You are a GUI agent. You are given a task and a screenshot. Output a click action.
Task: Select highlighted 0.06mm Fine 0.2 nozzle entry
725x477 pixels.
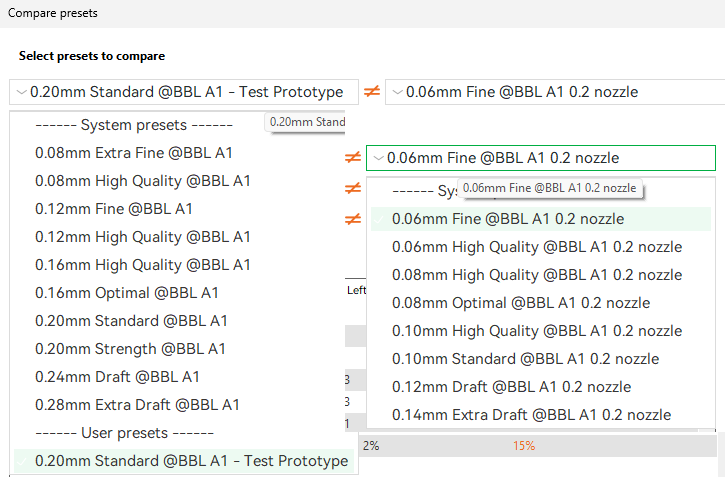pos(541,219)
